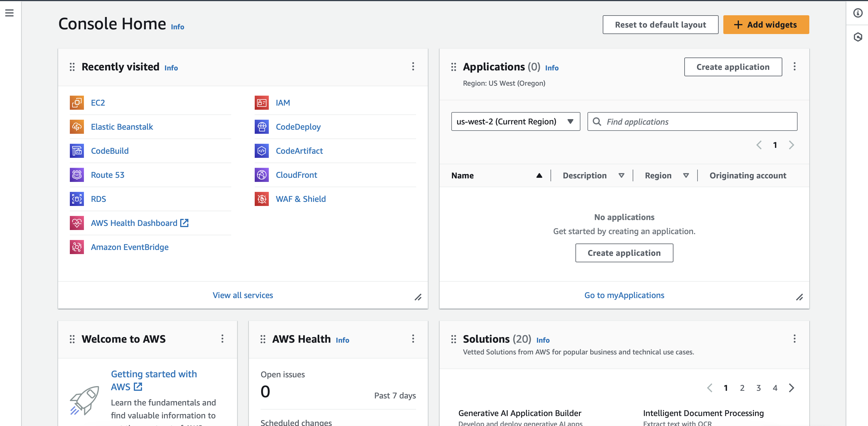The height and width of the screenshot is (426, 868).
Task: Click the Route 53 service icon
Action: tap(77, 175)
